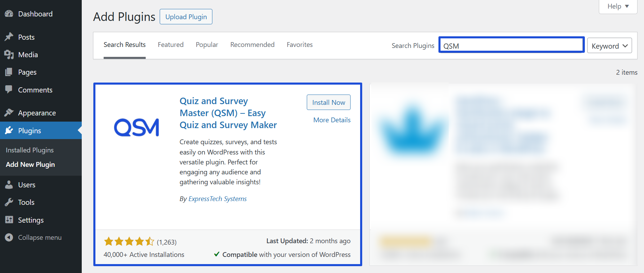The width and height of the screenshot is (644, 273).
Task: Click the Media library icon
Action: 9,54
